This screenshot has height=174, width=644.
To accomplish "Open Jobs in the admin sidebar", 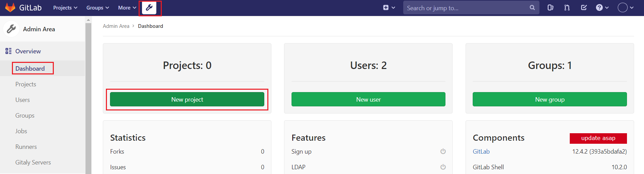I will (21, 131).
